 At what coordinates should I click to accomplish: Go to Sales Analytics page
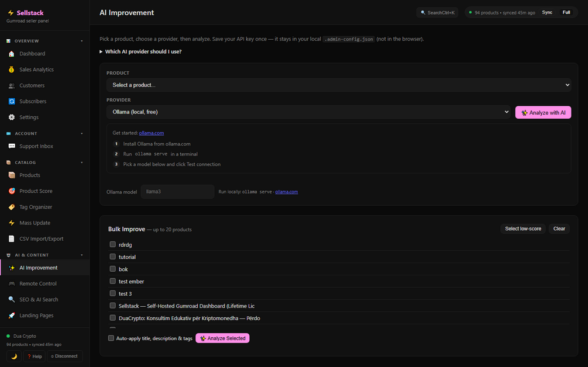[x=44, y=70]
